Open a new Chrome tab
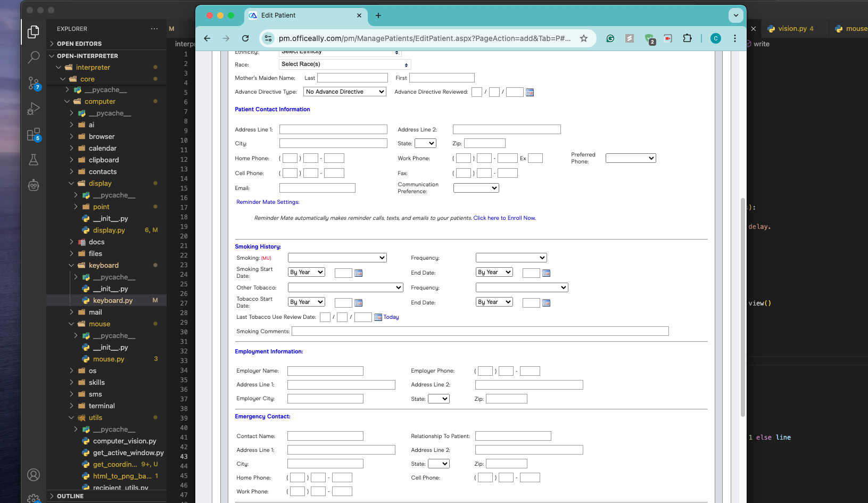868x503 pixels. pyautogui.click(x=378, y=15)
